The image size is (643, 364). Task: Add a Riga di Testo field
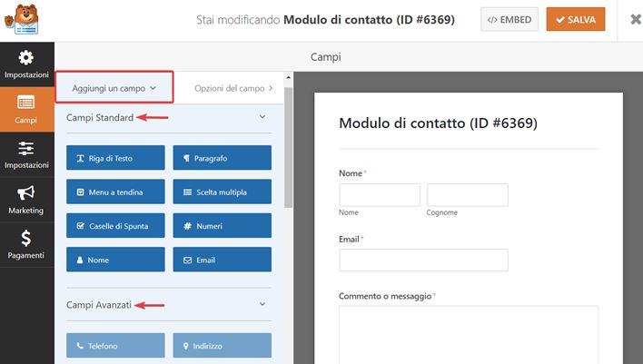pyautogui.click(x=115, y=158)
